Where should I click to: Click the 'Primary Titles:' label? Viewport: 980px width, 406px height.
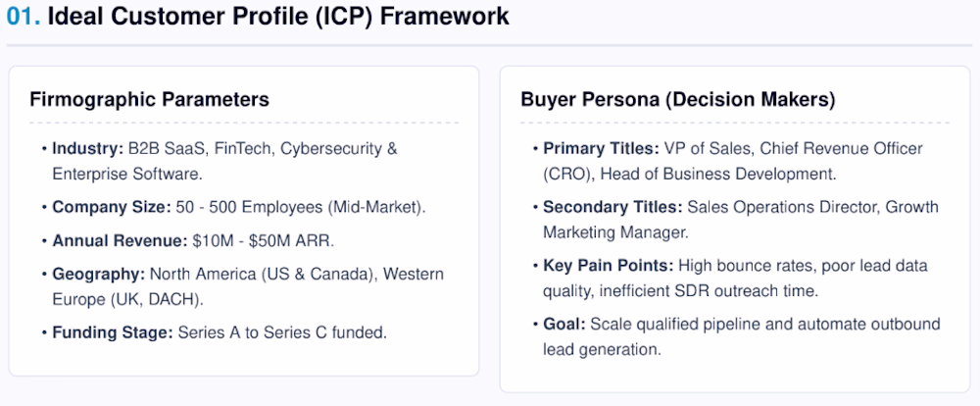coord(602,149)
